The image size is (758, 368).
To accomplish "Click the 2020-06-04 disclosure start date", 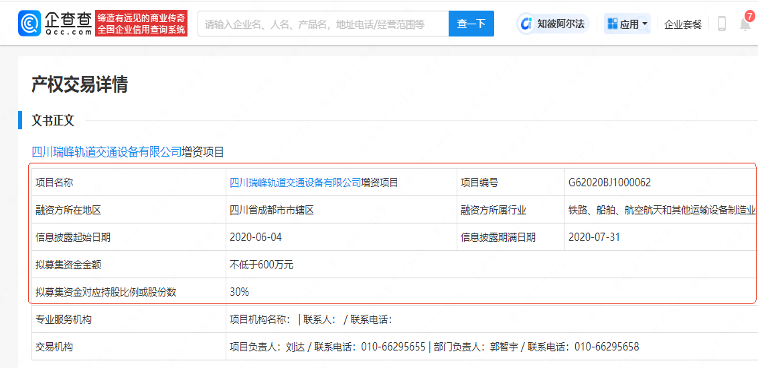I will [x=256, y=237].
